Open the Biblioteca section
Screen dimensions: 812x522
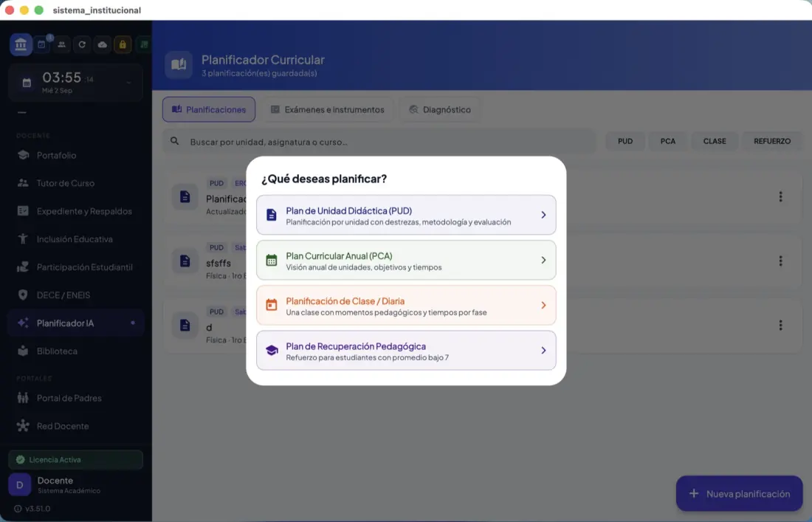click(x=75, y=351)
